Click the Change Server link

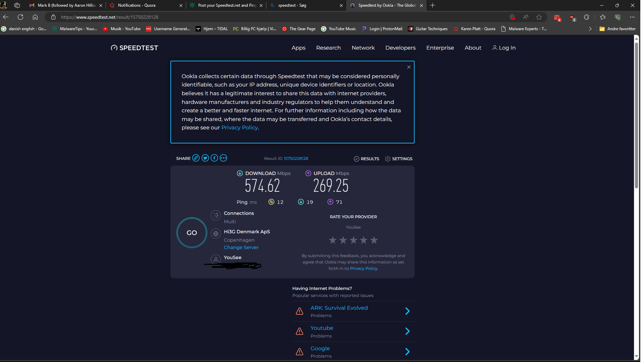pos(241,247)
